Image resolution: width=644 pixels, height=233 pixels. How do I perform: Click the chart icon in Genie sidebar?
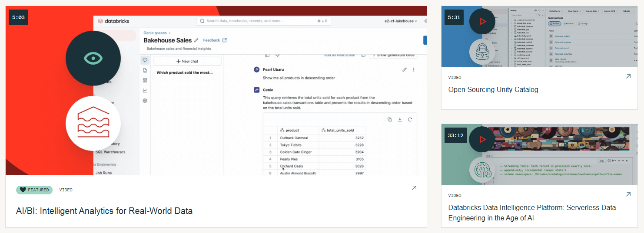point(145,91)
